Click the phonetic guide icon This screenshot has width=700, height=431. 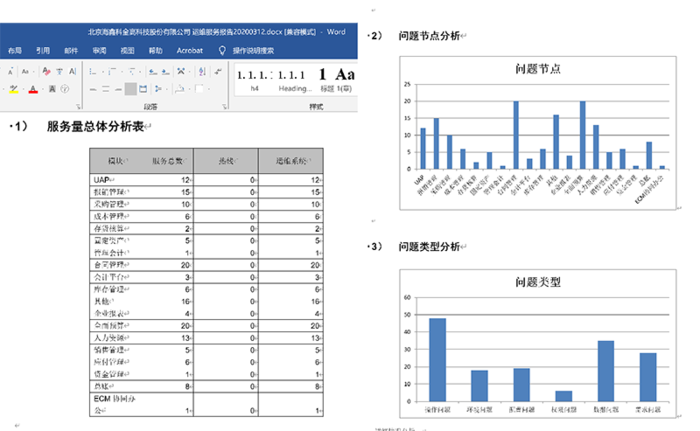pyautogui.click(x=59, y=71)
